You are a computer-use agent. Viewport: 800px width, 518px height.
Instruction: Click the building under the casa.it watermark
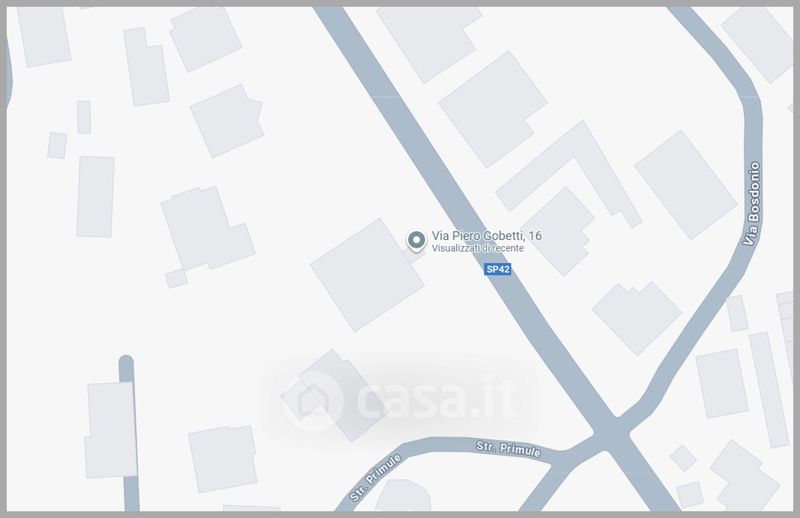333,394
